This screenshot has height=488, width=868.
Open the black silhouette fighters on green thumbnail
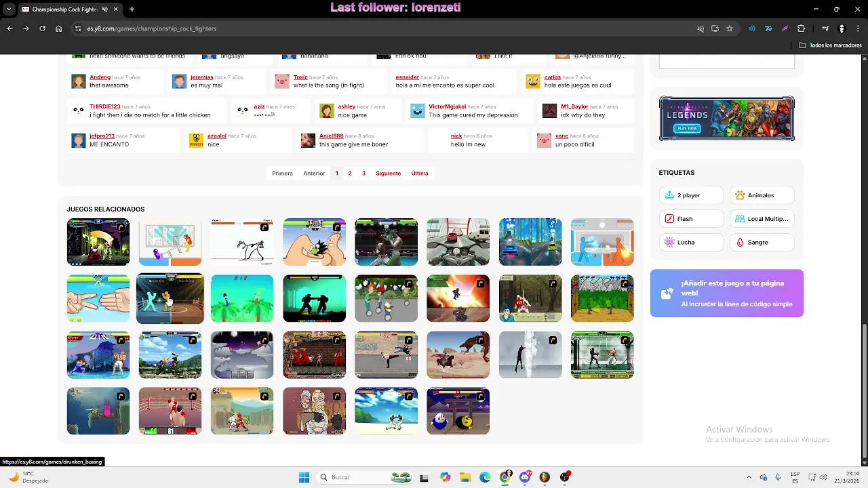click(314, 298)
